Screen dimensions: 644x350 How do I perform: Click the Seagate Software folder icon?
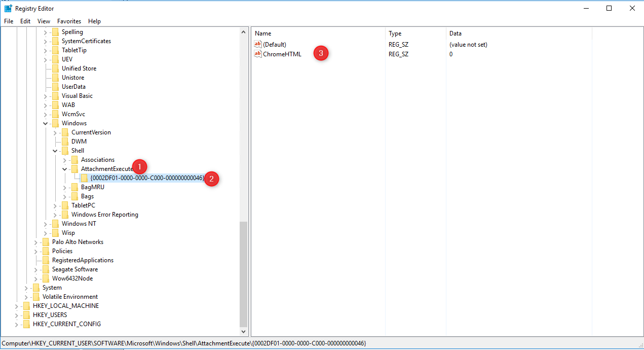46,269
